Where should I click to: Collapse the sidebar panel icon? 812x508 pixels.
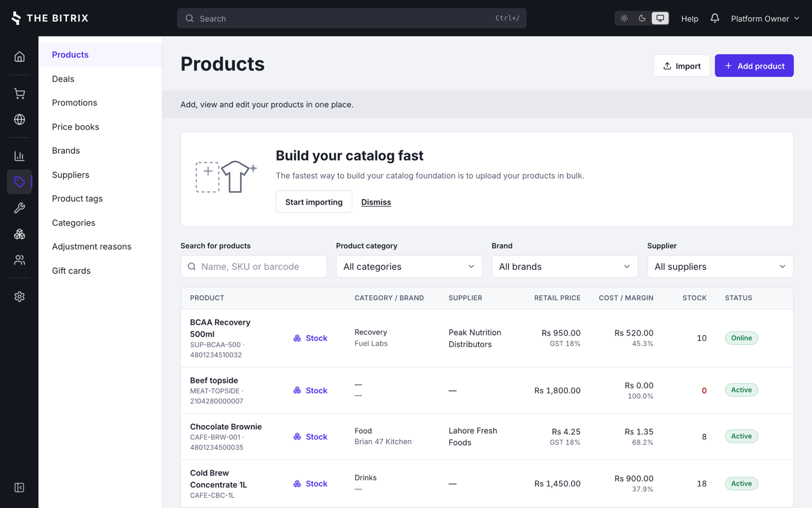[x=19, y=488]
